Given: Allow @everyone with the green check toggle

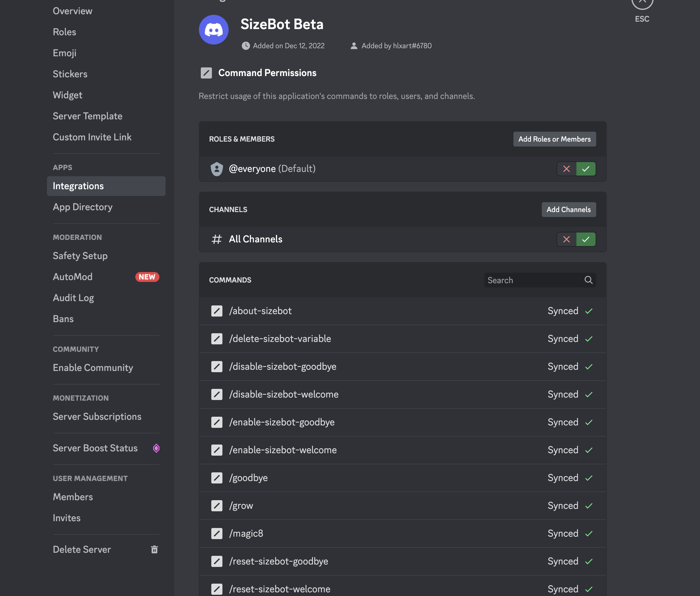Looking at the screenshot, I should (586, 168).
